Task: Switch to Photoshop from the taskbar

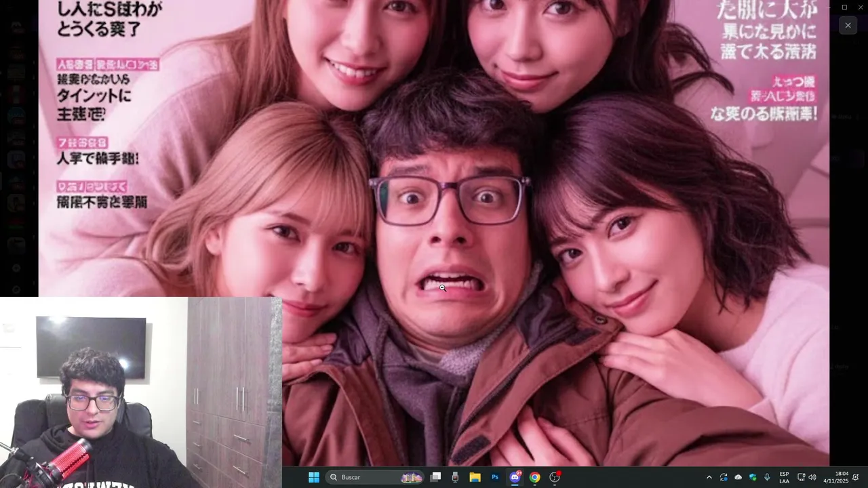Action: 495,477
